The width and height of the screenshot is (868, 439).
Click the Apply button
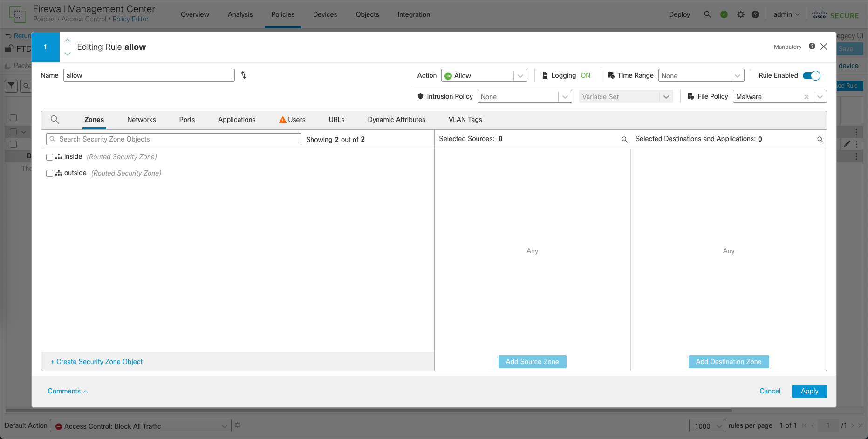click(809, 391)
